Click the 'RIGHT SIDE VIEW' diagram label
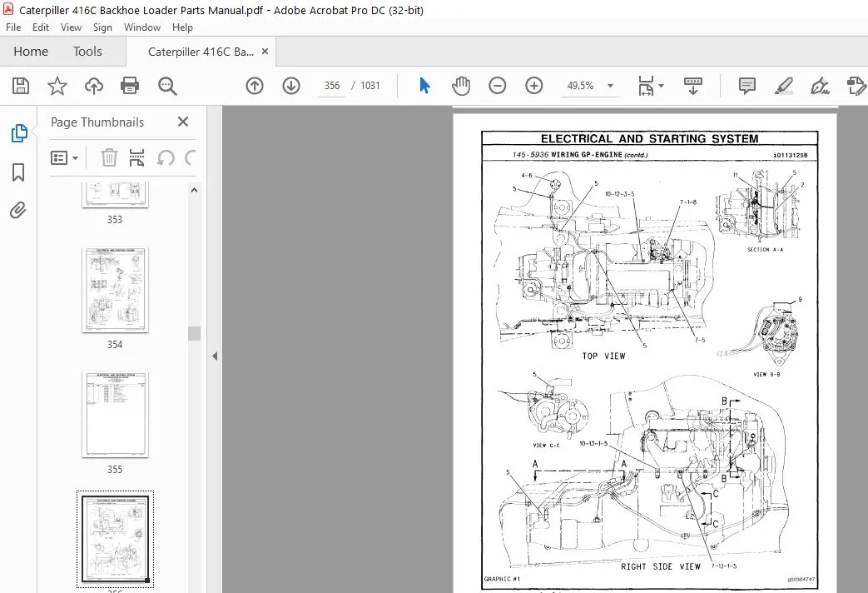 [x=661, y=566]
